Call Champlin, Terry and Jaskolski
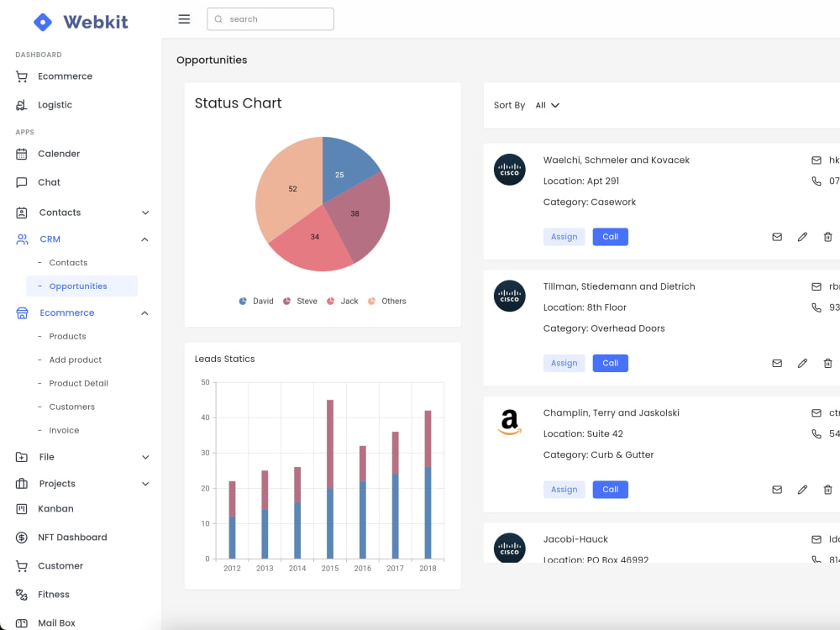The width and height of the screenshot is (840, 630). tap(610, 490)
